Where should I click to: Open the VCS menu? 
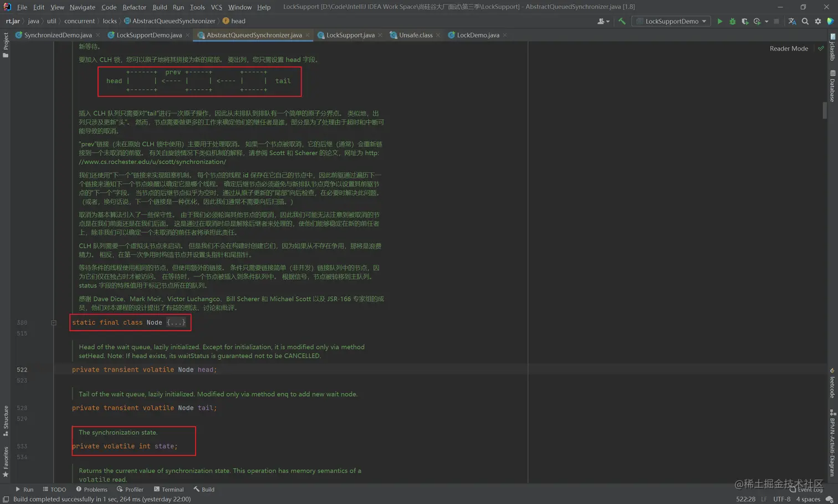point(216,7)
